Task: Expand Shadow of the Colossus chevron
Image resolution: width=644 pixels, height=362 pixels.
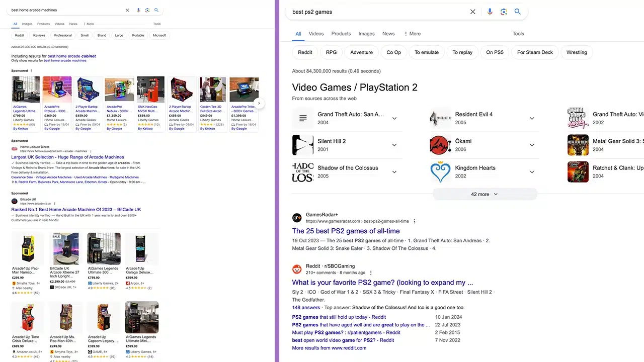Action: [394, 172]
